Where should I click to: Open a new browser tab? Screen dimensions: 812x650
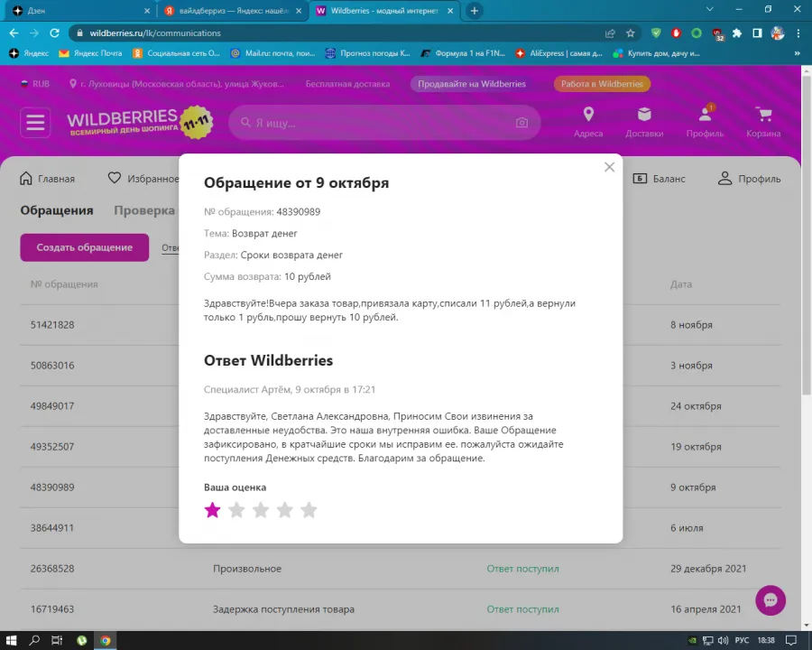[x=475, y=10]
